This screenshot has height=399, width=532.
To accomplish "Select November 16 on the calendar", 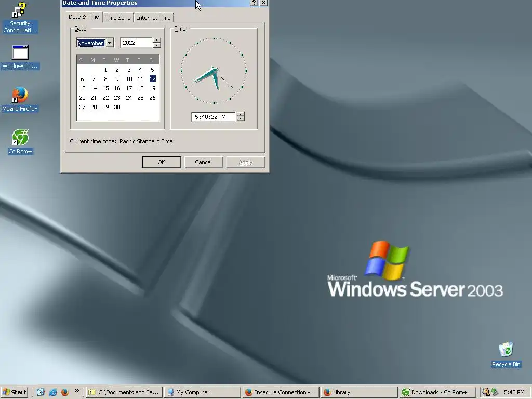I will pyautogui.click(x=117, y=88).
